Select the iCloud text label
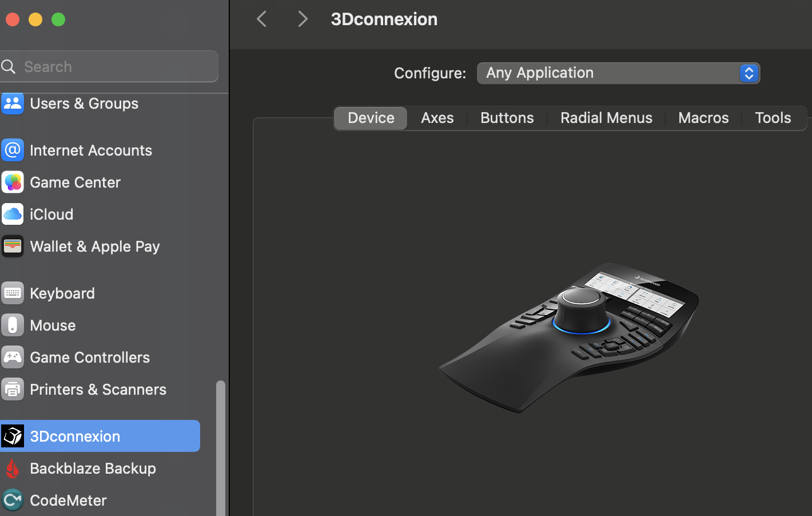This screenshot has width=812, height=516. click(51, 215)
